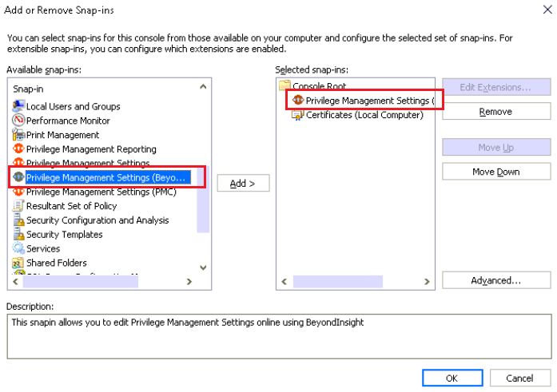The height and width of the screenshot is (392, 557).
Task: Click the Move Down button
Action: [x=496, y=172]
